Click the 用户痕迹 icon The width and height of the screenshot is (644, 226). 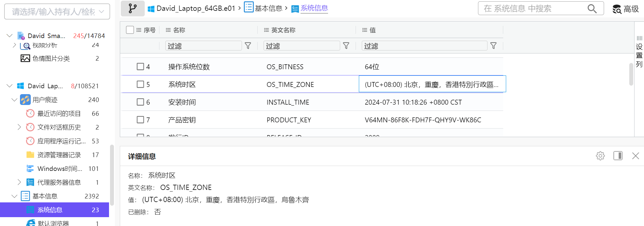pyautogui.click(x=25, y=100)
